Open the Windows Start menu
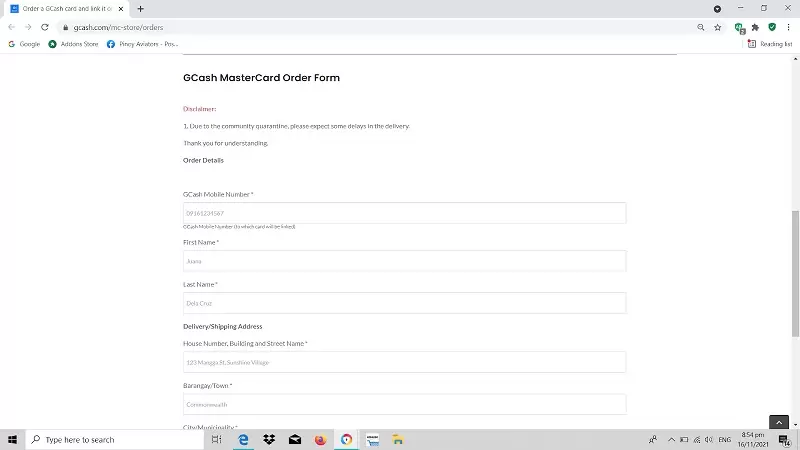800x450 pixels. coord(12,440)
